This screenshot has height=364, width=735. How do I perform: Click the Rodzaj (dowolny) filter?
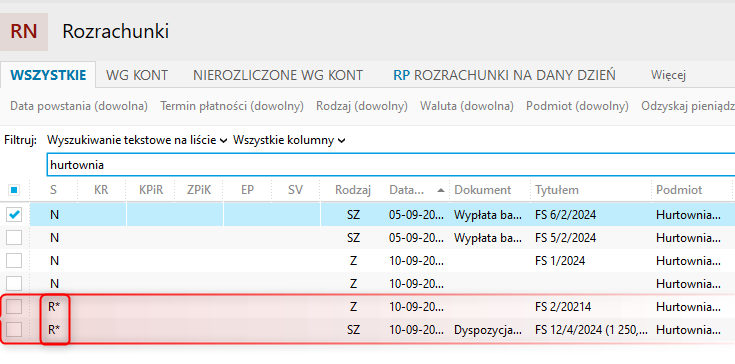(x=362, y=106)
